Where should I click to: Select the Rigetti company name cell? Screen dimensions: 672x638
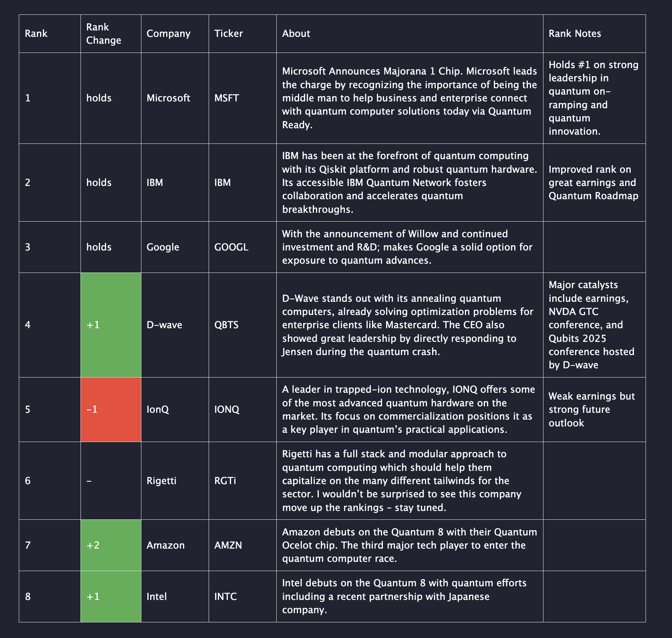pos(161,481)
